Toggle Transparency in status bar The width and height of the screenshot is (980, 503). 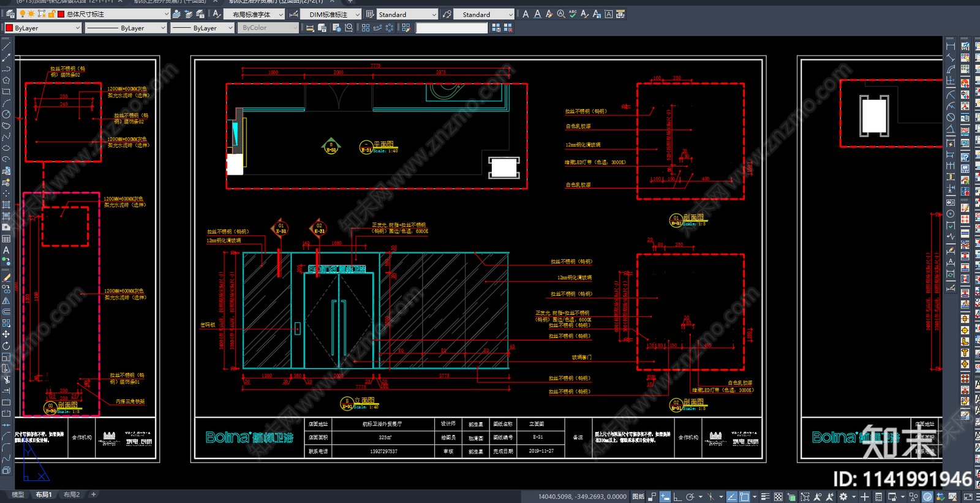click(x=778, y=497)
